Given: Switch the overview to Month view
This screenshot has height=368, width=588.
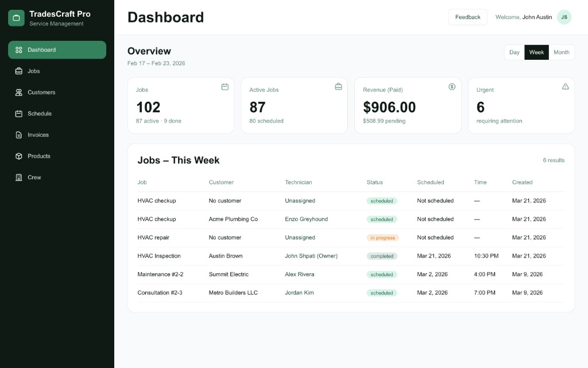Looking at the screenshot, I should 562,52.
